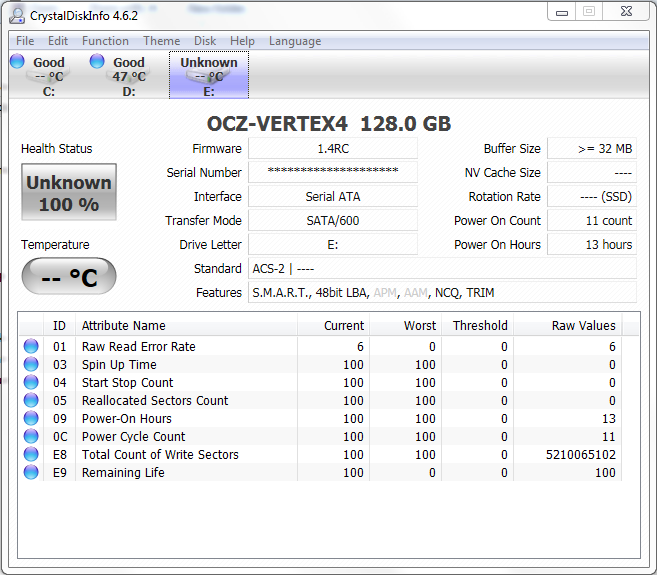
Task: Click status orb beside Reallocated Sectors Count
Action: point(31,401)
